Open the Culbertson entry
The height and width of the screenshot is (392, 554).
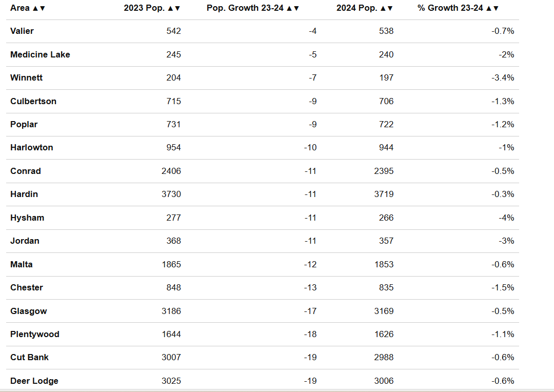point(33,101)
